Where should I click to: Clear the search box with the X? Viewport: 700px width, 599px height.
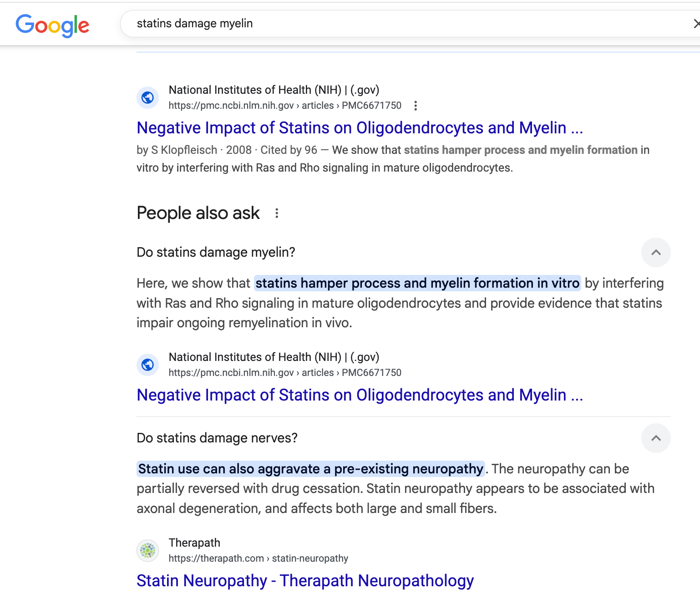695,24
